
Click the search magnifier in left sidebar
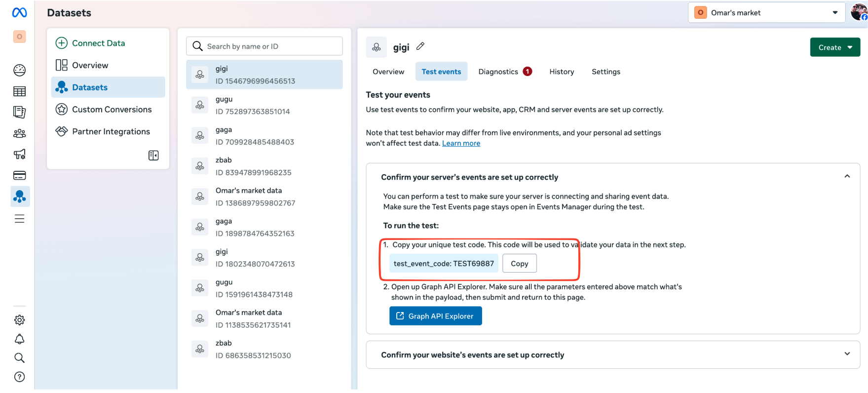click(x=19, y=358)
